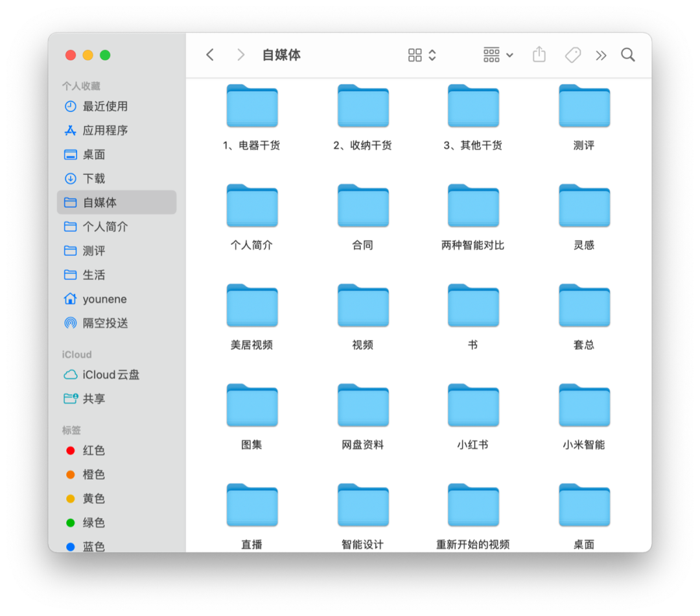
Task: Select 应用程序 in the sidebar
Action: (117, 130)
